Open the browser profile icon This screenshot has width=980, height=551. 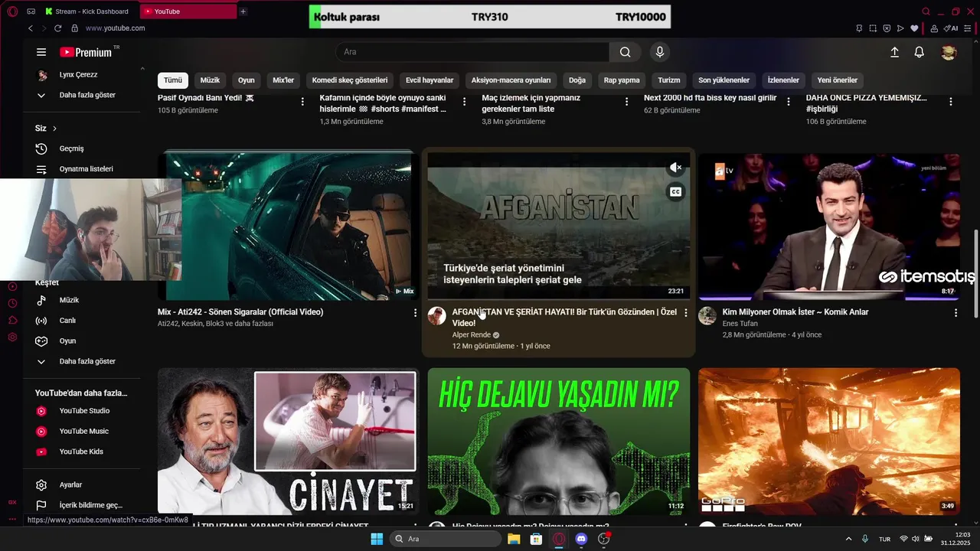[x=934, y=28]
